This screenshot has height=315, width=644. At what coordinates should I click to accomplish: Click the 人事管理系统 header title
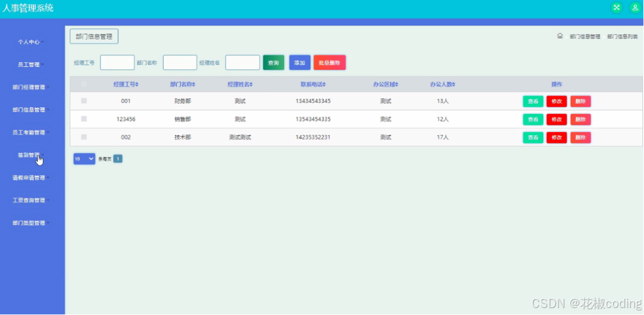(x=28, y=8)
